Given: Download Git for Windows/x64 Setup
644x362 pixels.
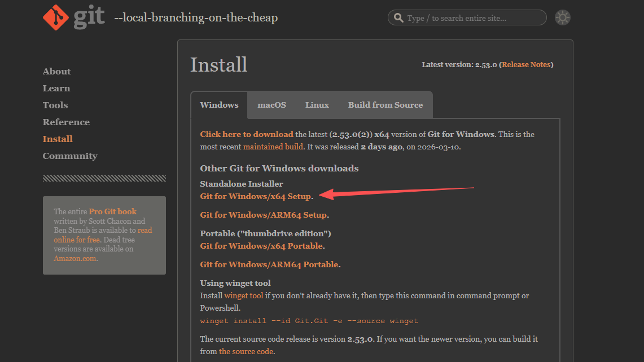Looking at the screenshot, I should point(255,196).
